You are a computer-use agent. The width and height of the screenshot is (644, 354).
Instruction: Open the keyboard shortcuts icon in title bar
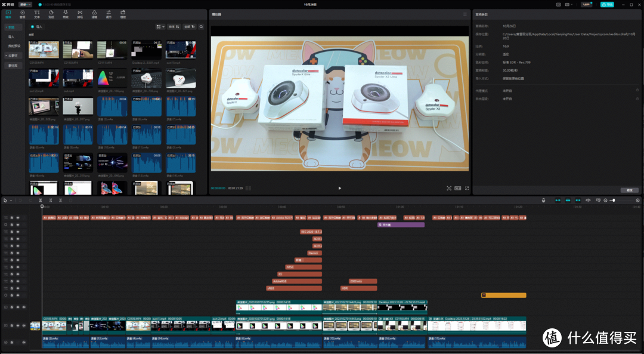point(559,5)
